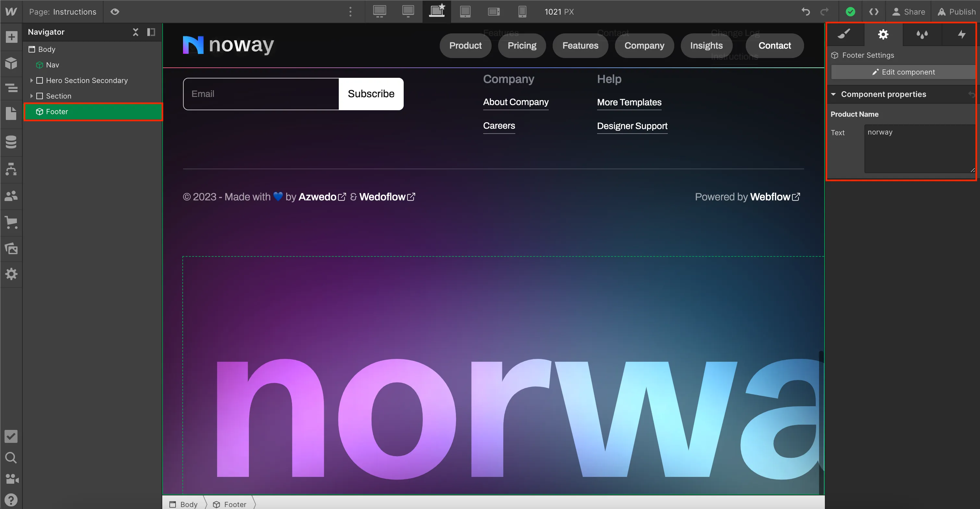Click More Templates footer link
This screenshot has height=509, width=980.
[x=629, y=103]
